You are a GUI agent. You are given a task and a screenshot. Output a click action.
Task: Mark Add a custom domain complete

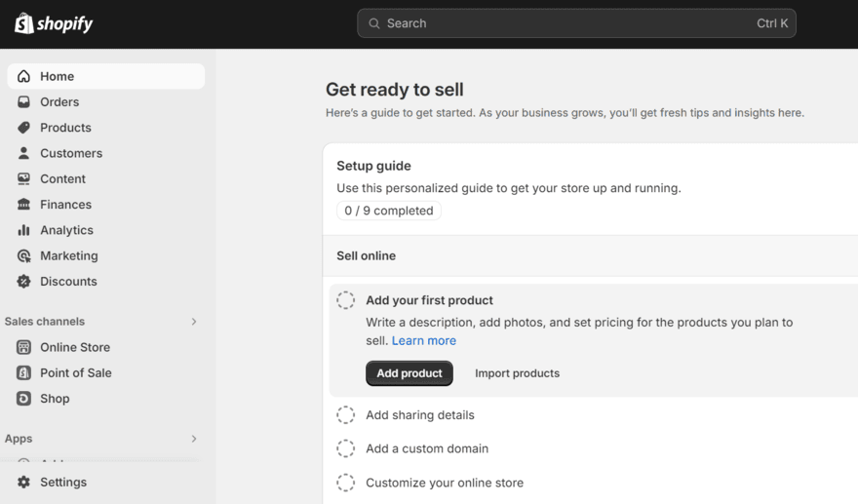pos(346,448)
